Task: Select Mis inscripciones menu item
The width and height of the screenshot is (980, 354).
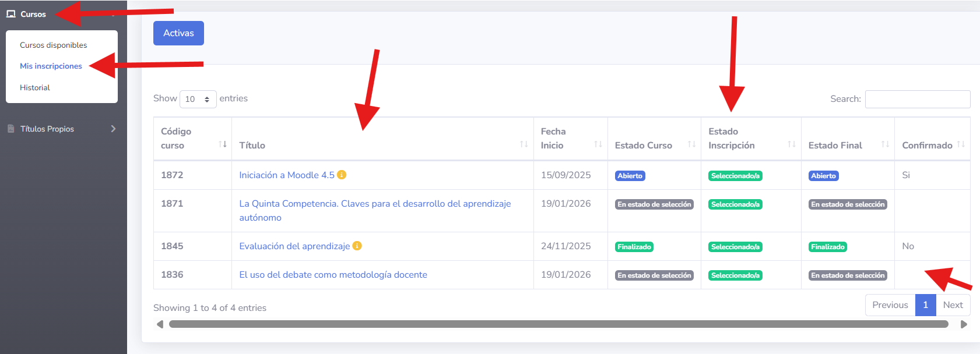Action: point(51,66)
